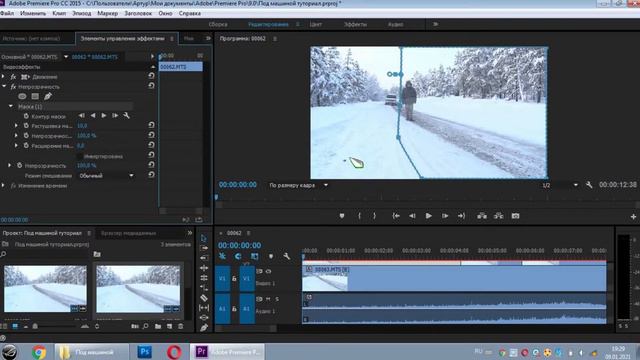Open mask path tracking wrench options
640x360 pixels.
[x=127, y=116]
